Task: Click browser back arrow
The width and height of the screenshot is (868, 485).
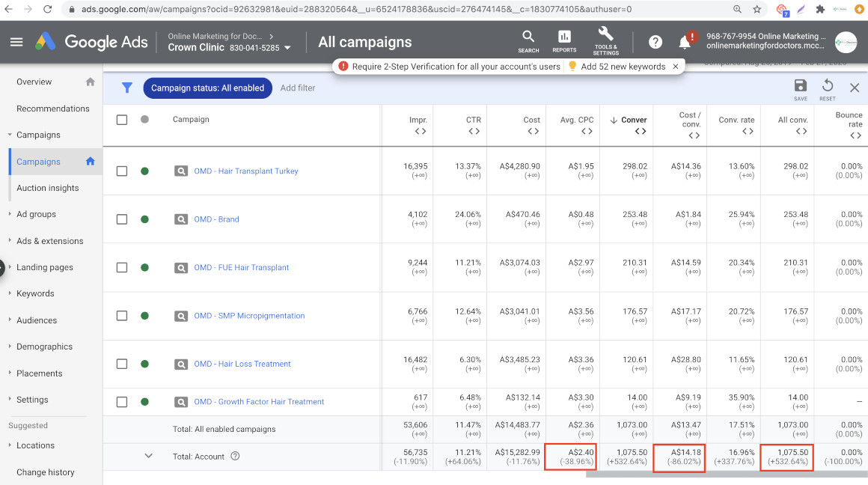Action: pyautogui.click(x=9, y=10)
